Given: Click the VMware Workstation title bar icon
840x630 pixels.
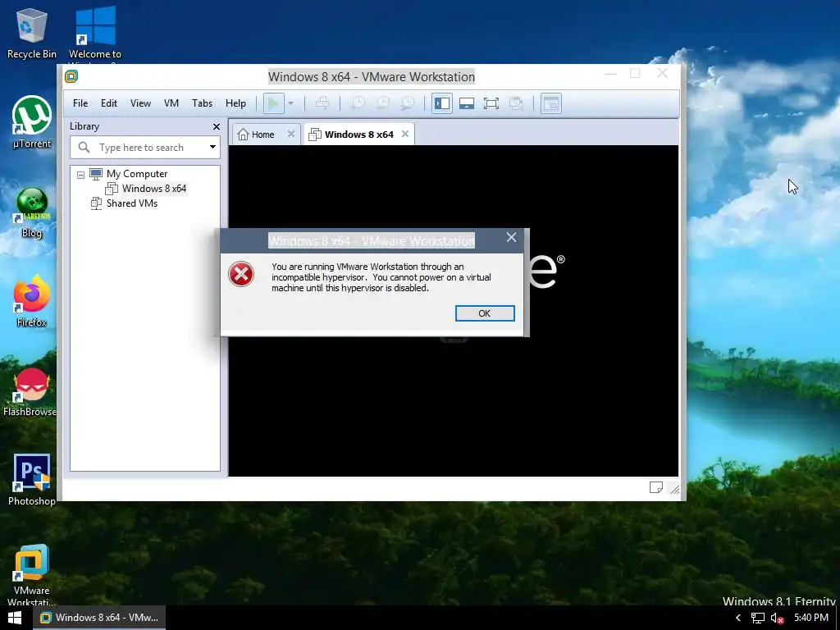Looking at the screenshot, I should [x=72, y=76].
